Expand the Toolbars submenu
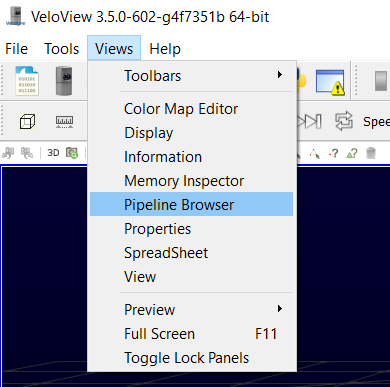The image size is (390, 387). 192,76
